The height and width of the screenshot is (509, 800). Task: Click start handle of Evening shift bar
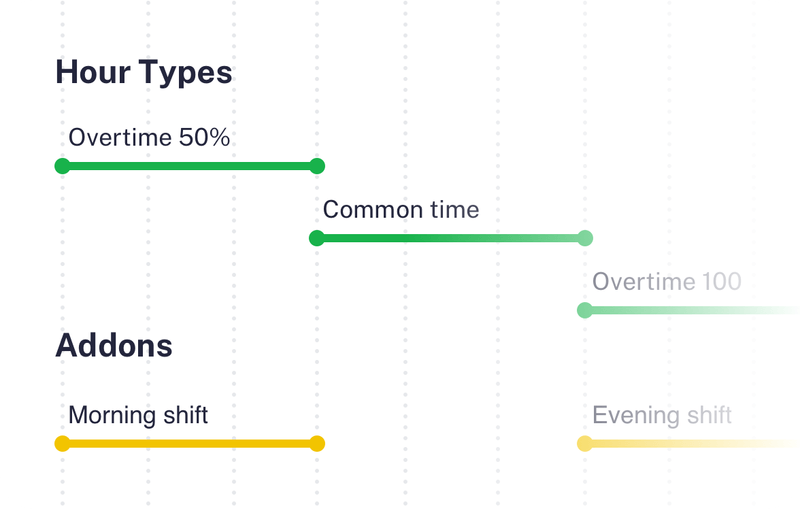[x=585, y=443]
